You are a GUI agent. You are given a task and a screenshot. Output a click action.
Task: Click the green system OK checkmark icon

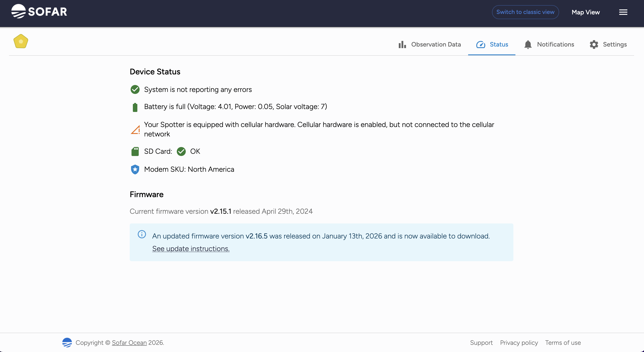coord(135,89)
